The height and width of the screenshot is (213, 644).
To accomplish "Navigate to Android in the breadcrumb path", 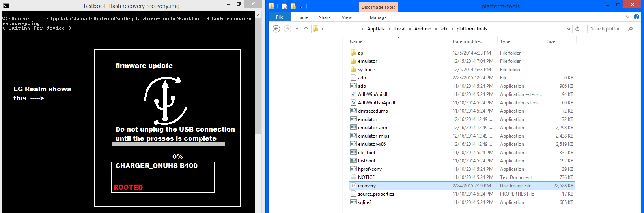I will pyautogui.click(x=422, y=29).
